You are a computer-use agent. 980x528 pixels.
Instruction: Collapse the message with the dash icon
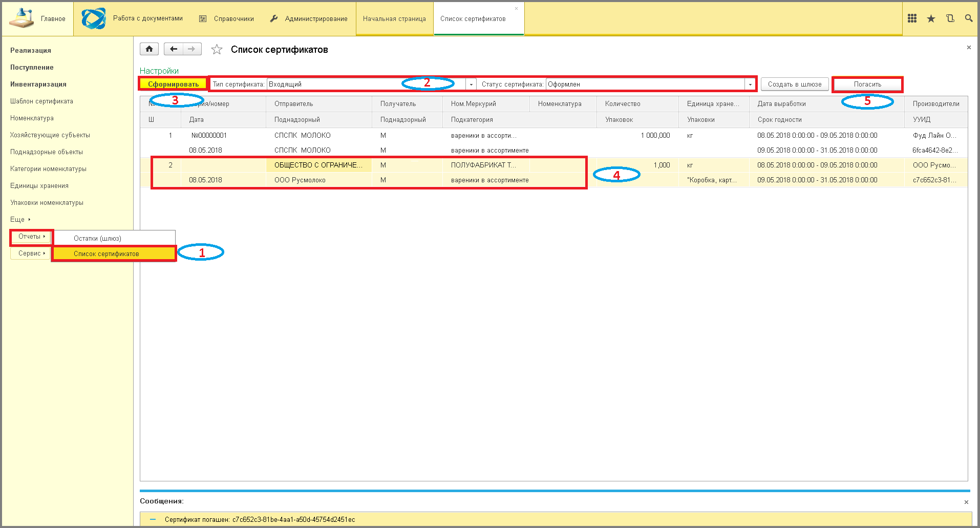153,519
